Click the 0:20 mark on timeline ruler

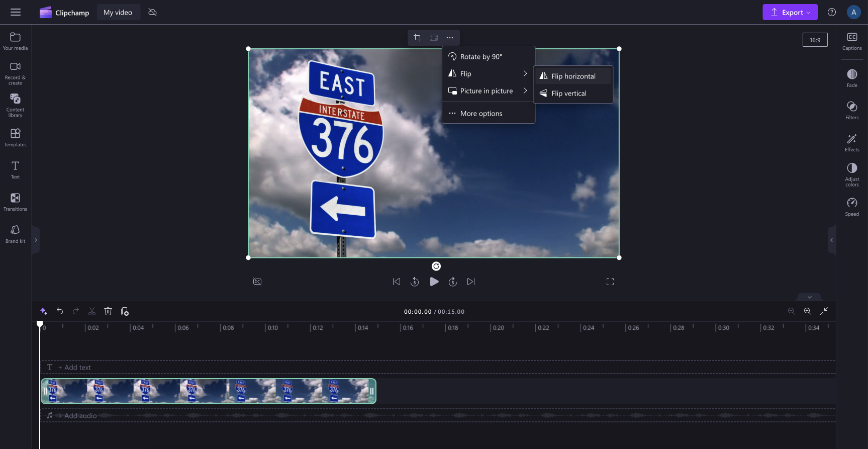(x=498, y=328)
